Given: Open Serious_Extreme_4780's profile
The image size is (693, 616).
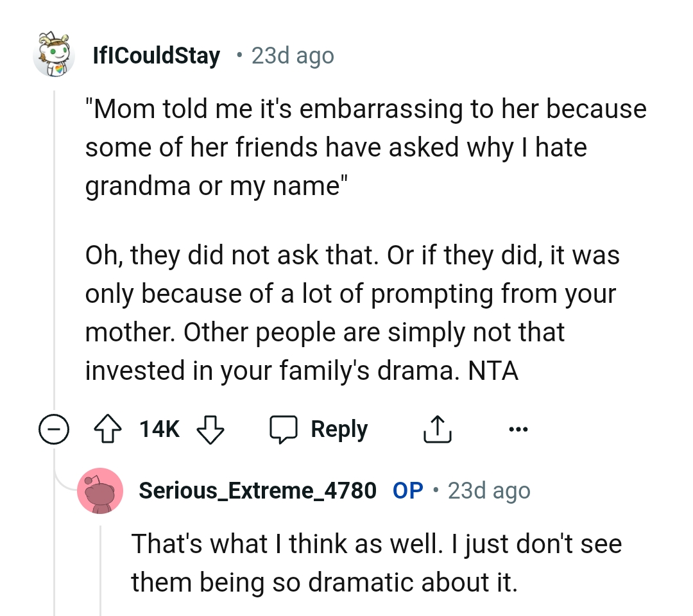Looking at the screenshot, I should pyautogui.click(x=257, y=490).
